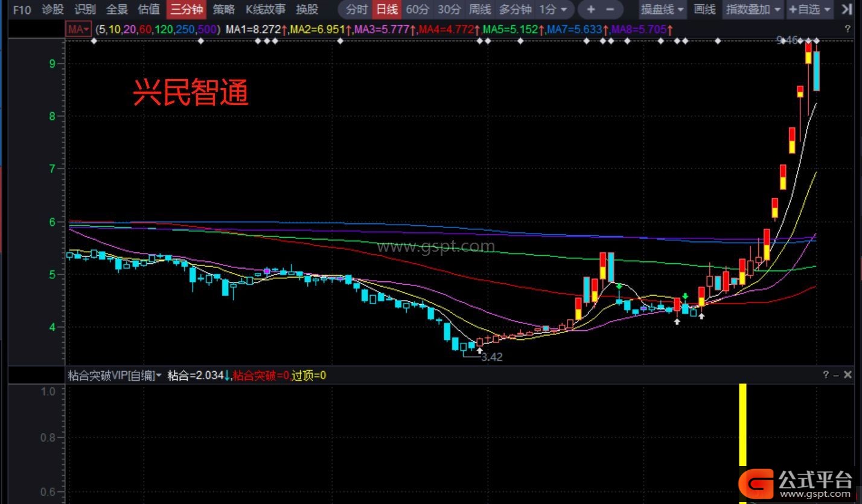Open the 指数叠加 index overlay dropdown
862x504 pixels.
coord(753,9)
